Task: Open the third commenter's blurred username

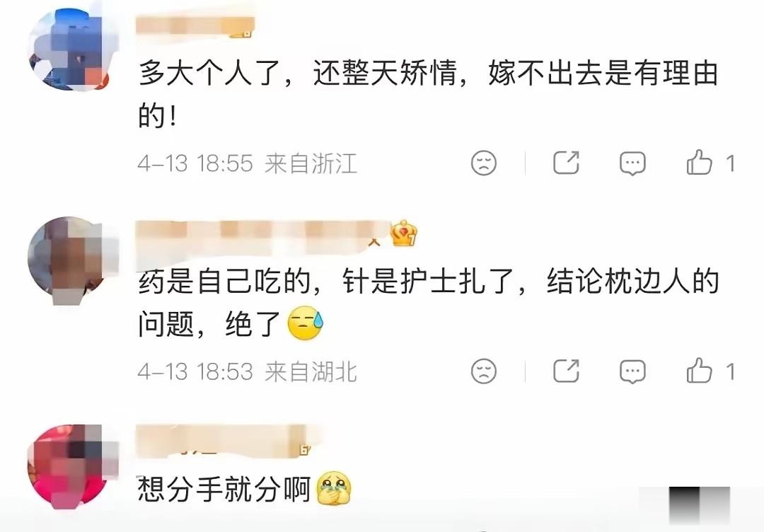Action: 223,441
